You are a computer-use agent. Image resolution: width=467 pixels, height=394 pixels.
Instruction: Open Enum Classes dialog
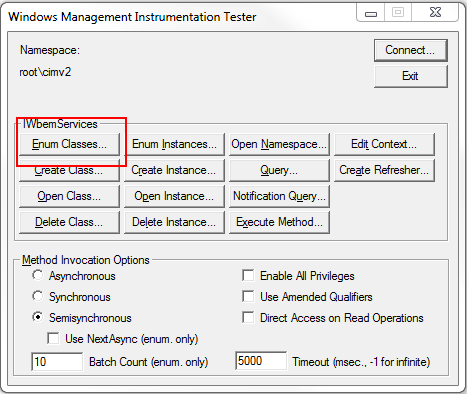tap(69, 144)
